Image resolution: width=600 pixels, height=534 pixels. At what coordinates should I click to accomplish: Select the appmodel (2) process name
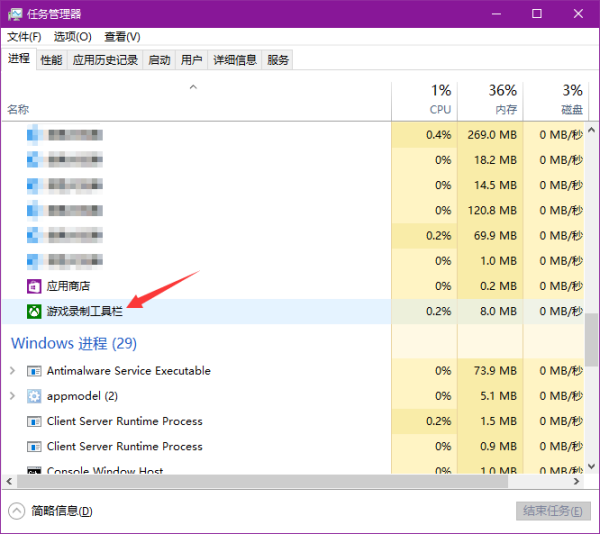point(82,396)
